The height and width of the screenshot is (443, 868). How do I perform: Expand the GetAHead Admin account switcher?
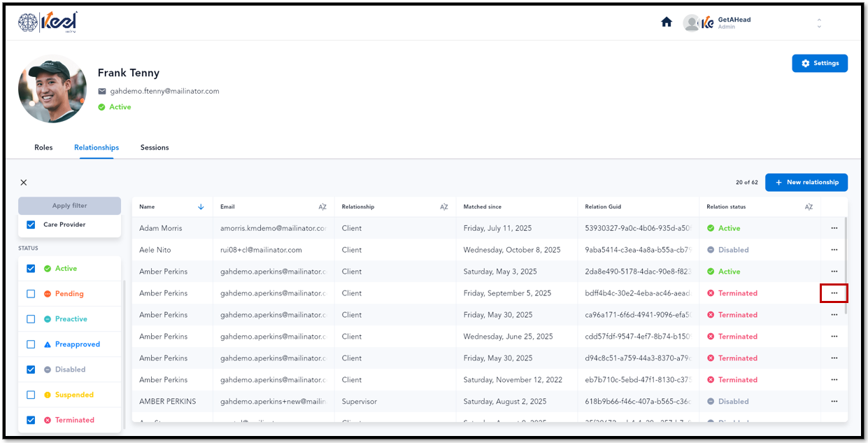[819, 23]
